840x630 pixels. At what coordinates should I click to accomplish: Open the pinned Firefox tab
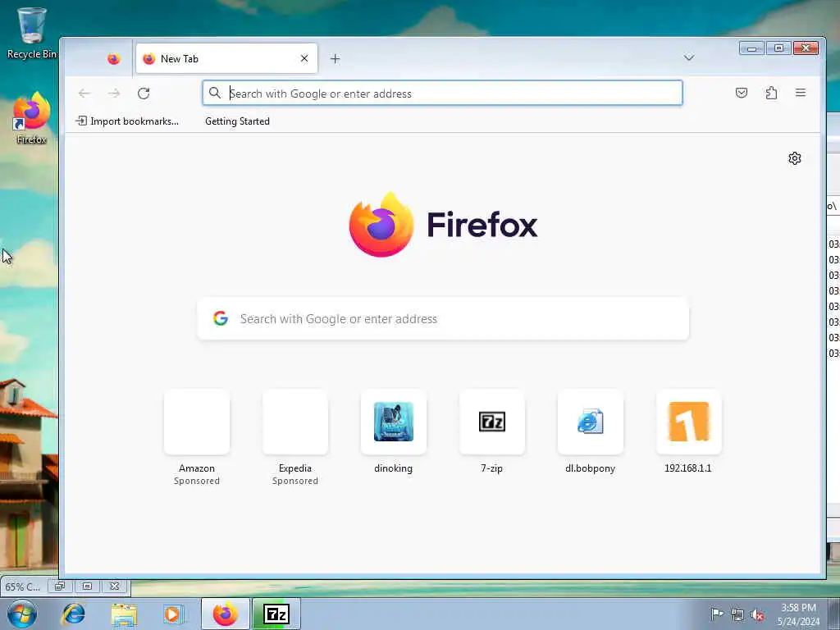(113, 59)
